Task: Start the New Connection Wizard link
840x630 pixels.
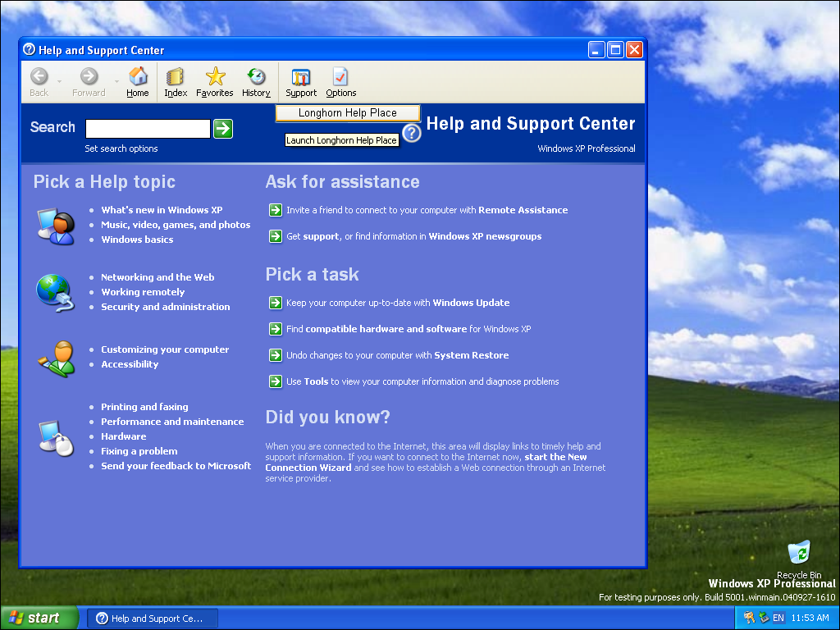Action: coord(426,463)
